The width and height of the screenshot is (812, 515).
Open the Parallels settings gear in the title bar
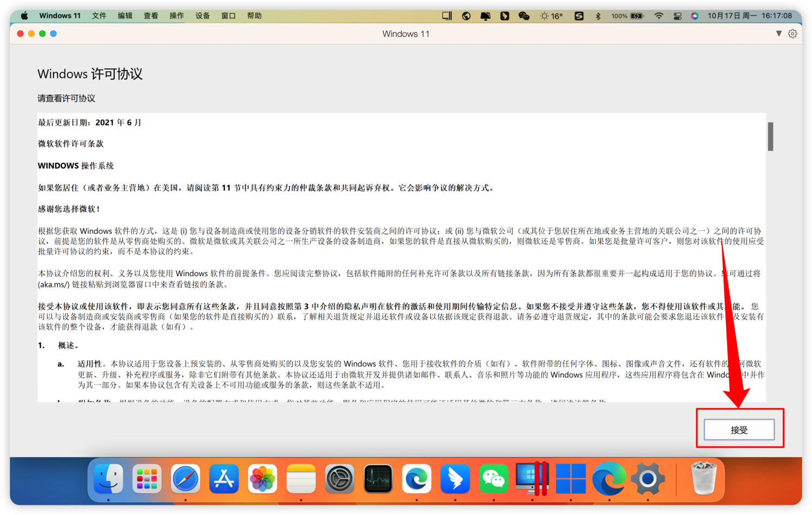pyautogui.click(x=793, y=34)
